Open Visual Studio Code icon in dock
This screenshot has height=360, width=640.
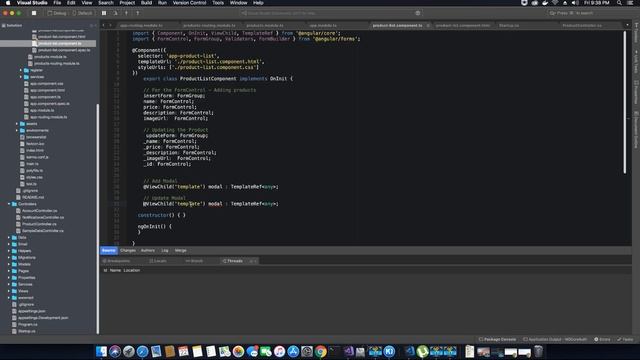[409, 351]
